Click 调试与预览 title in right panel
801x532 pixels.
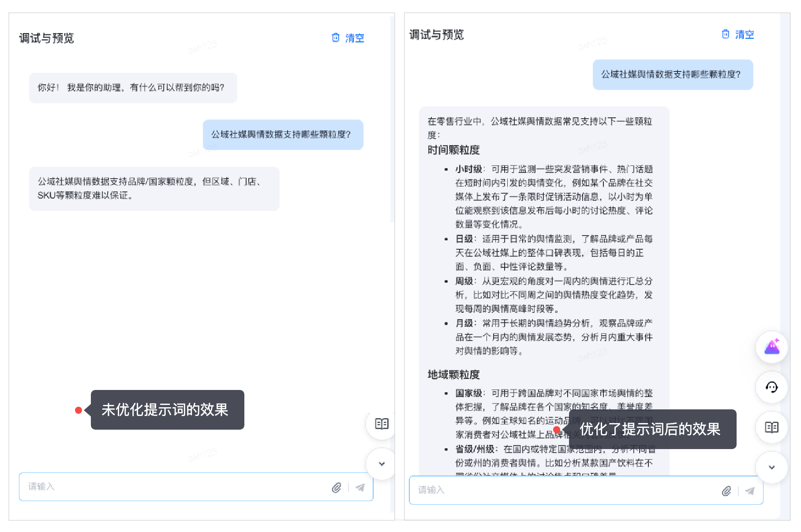tap(437, 35)
